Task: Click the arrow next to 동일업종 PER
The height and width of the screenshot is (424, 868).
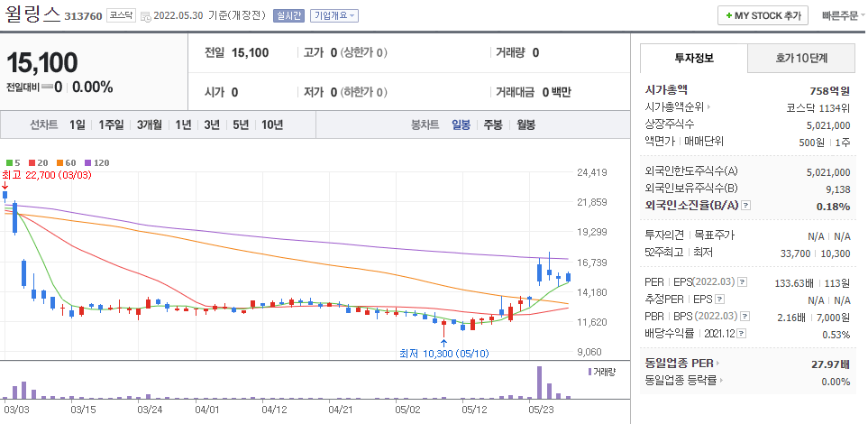Action: [x=718, y=364]
